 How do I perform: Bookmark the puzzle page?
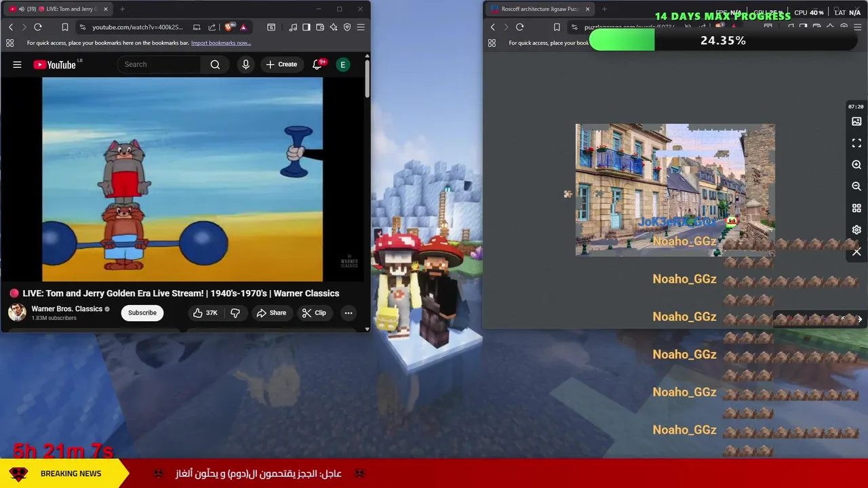point(557,27)
